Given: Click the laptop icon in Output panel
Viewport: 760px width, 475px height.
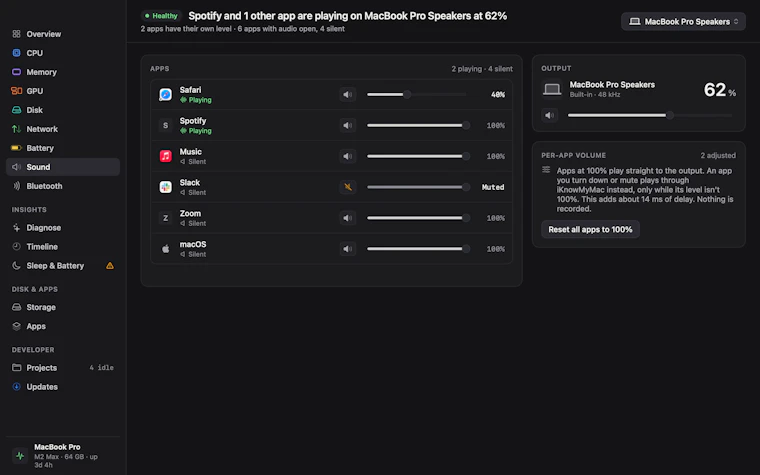Looking at the screenshot, I should [x=552, y=89].
